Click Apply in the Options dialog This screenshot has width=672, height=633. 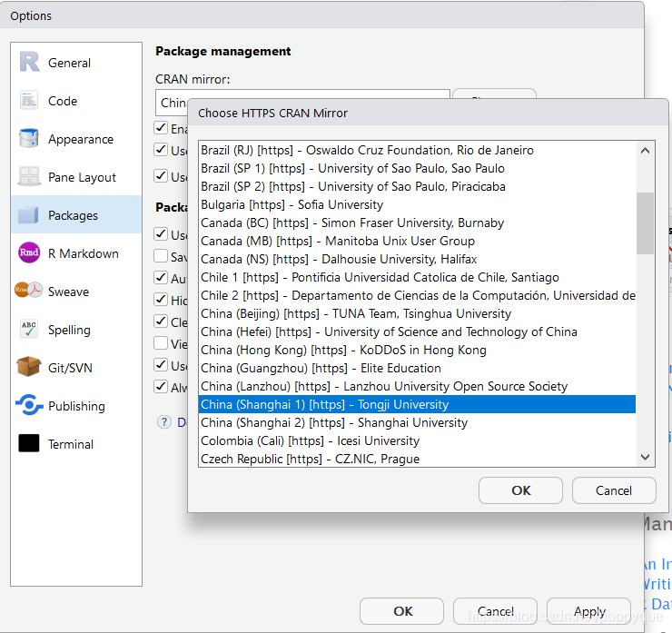(x=588, y=611)
